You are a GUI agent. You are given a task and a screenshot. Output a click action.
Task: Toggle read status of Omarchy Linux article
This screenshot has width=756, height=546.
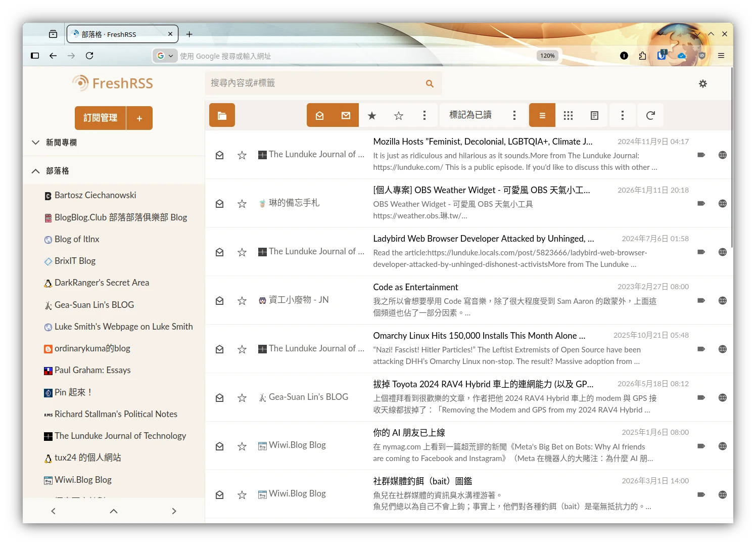[219, 349]
